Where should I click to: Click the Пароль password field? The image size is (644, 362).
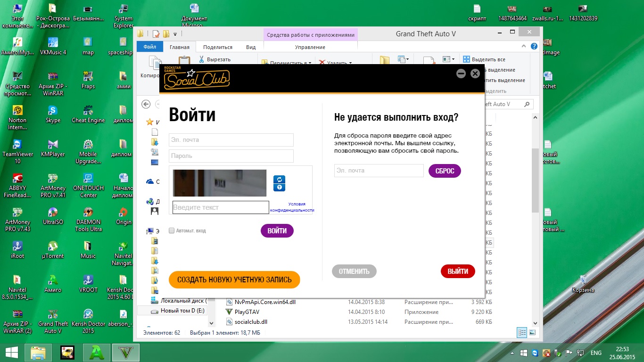click(x=231, y=156)
